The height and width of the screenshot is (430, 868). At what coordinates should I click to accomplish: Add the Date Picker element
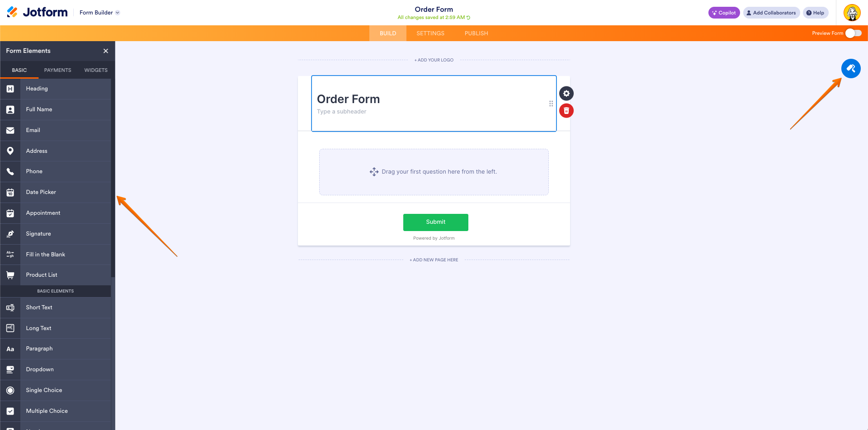click(56, 192)
